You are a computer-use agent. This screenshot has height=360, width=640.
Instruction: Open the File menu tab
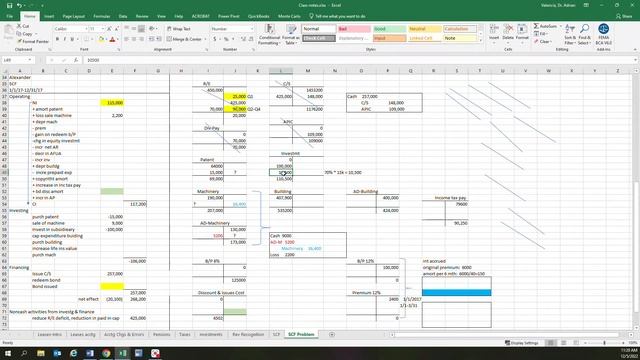pos(9,16)
